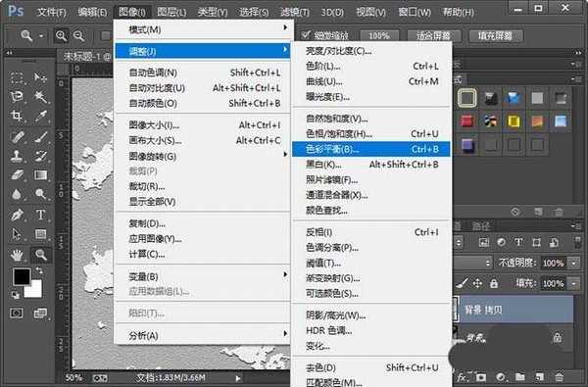
Task: Open the Edit menu
Action: [x=92, y=12]
